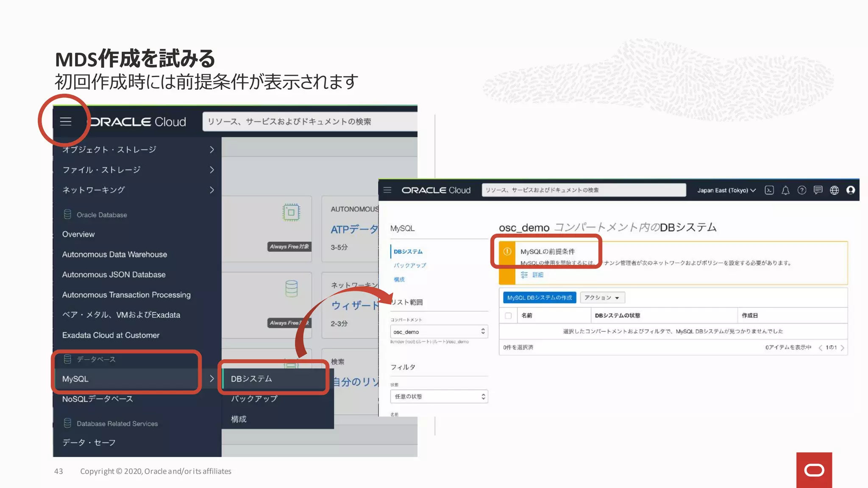Screen dimensions: 868x488
Task: Open notifications bell icon
Action: pos(785,190)
